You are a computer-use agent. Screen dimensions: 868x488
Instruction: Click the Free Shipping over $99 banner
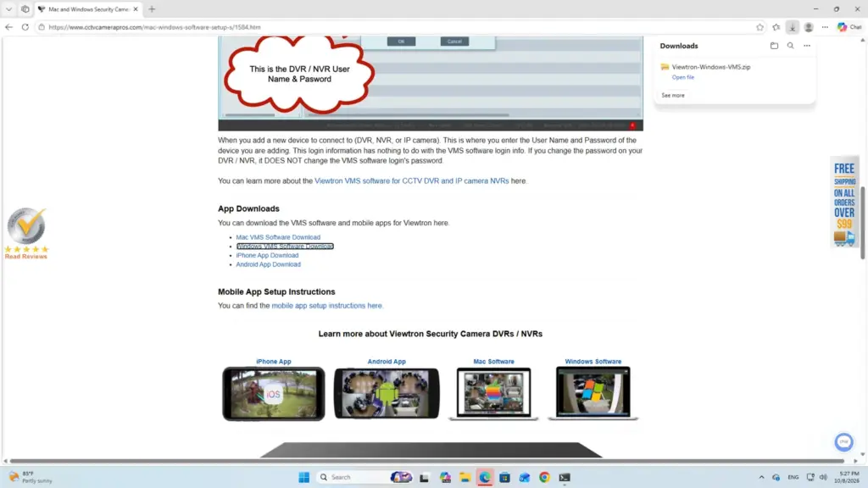coord(844,203)
